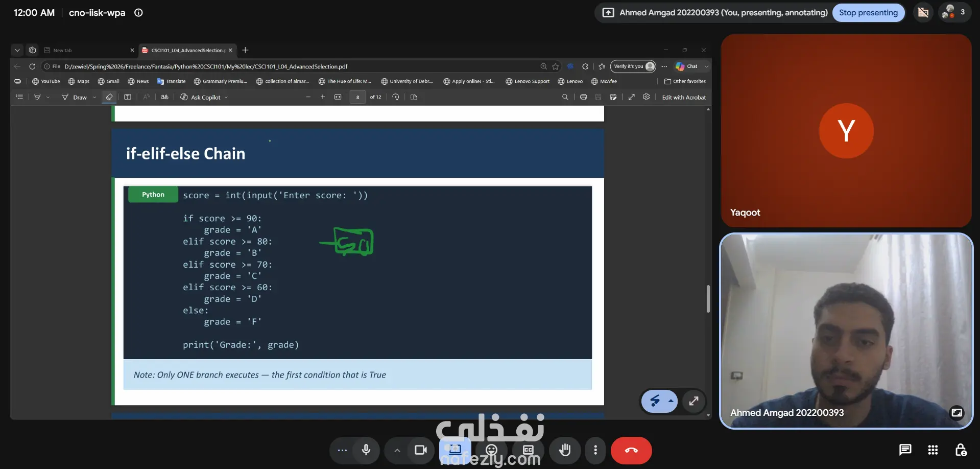Add a text box to PDF
This screenshot has height=469, width=980.
coord(128,97)
